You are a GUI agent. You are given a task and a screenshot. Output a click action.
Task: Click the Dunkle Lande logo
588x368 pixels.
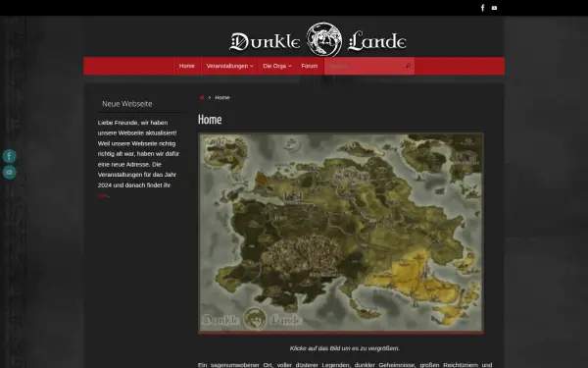pyautogui.click(x=318, y=39)
